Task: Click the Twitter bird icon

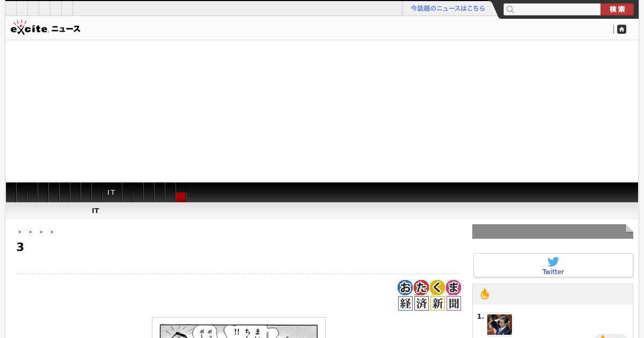Action: pyautogui.click(x=553, y=262)
